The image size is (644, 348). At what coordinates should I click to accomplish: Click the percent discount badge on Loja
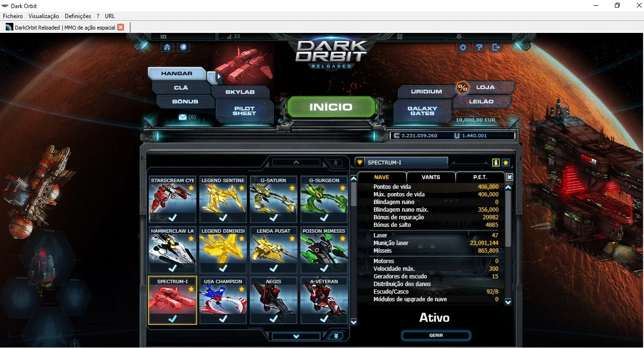pyautogui.click(x=462, y=88)
